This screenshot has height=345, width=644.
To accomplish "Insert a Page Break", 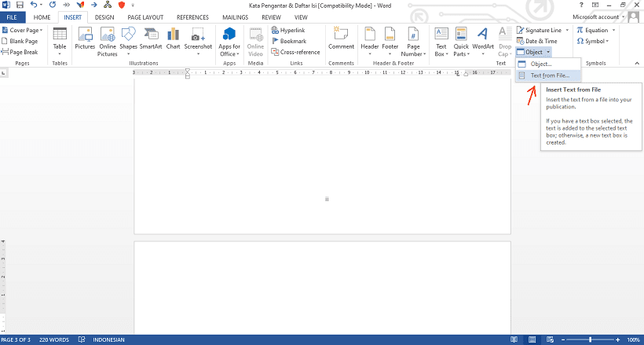I will click(x=20, y=52).
